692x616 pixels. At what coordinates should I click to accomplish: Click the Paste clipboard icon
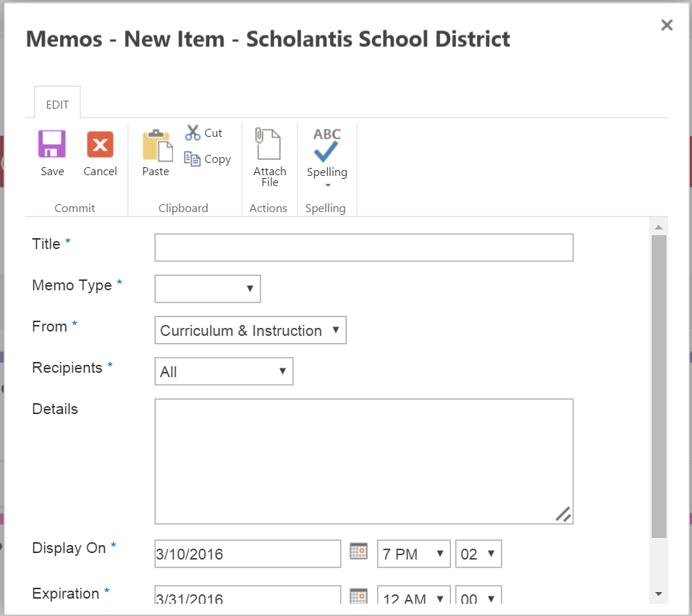pyautogui.click(x=156, y=145)
